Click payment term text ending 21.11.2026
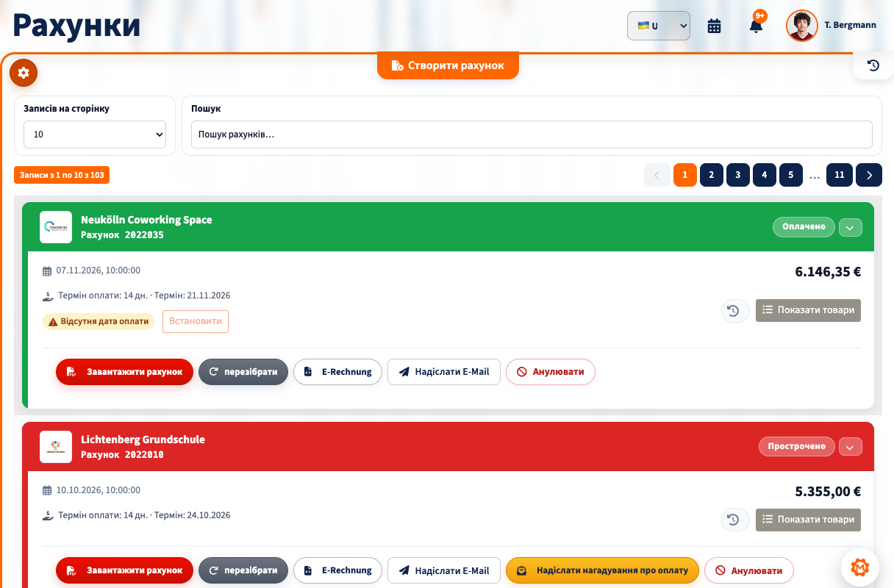The image size is (894, 588). point(144,295)
